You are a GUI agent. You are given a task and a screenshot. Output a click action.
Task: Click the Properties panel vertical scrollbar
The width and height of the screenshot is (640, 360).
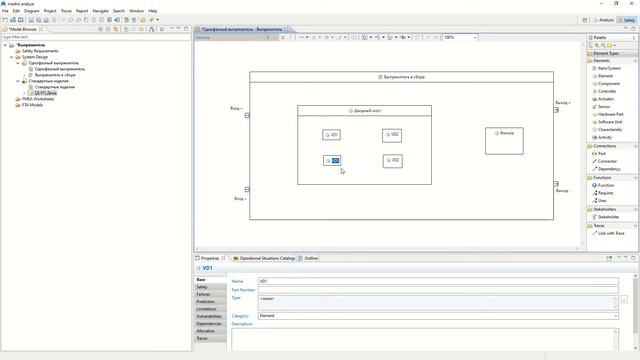pyautogui.click(x=635, y=312)
